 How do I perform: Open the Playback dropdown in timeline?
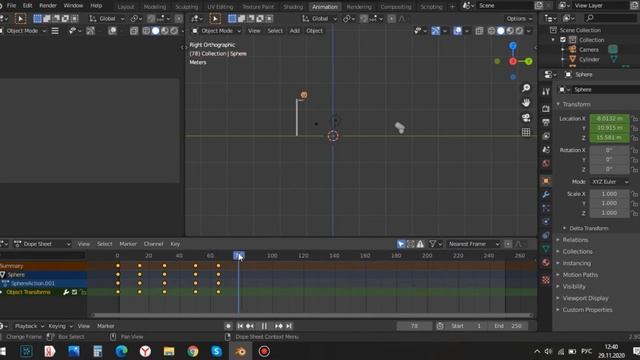click(29, 326)
